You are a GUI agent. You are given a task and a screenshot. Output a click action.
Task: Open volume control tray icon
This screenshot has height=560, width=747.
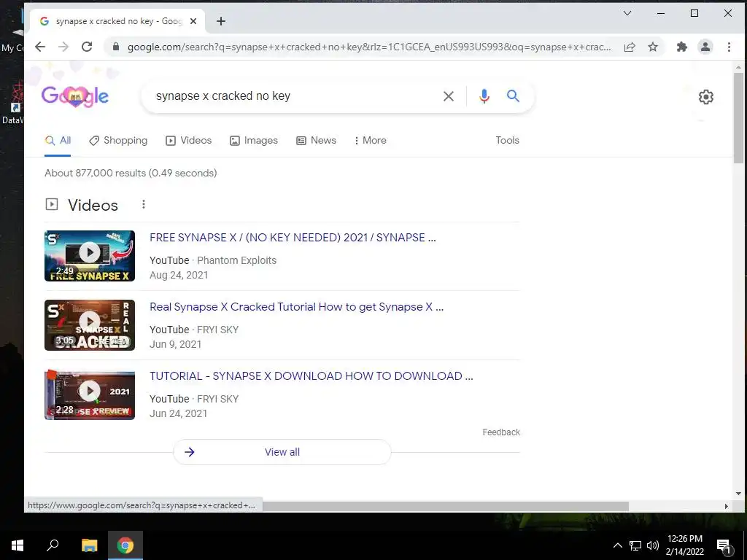[x=653, y=545]
